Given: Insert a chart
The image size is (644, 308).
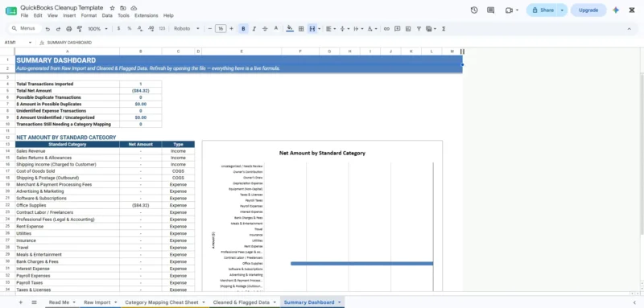Looking at the screenshot, I should tap(408, 29).
